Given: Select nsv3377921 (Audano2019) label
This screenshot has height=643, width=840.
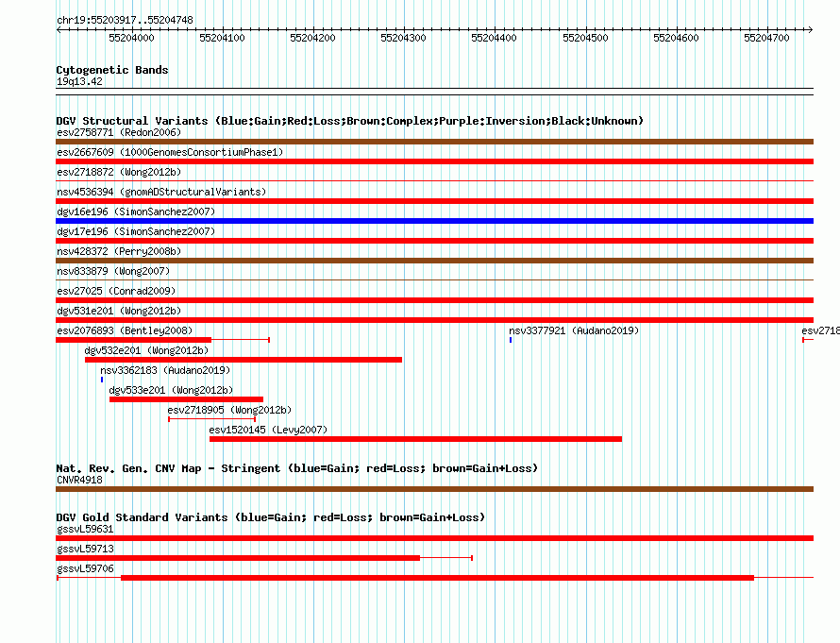Looking at the screenshot, I should click(x=574, y=330).
